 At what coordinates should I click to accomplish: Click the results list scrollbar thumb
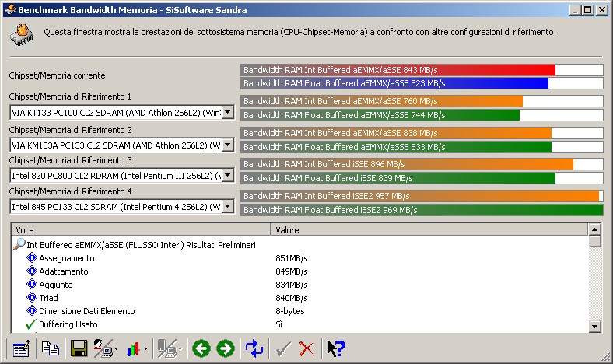point(594,241)
